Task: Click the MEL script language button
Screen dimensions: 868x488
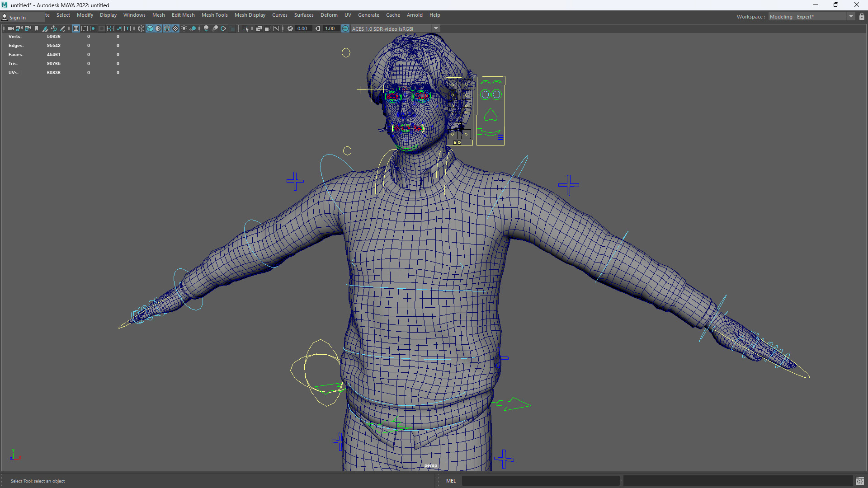Action: (451, 481)
